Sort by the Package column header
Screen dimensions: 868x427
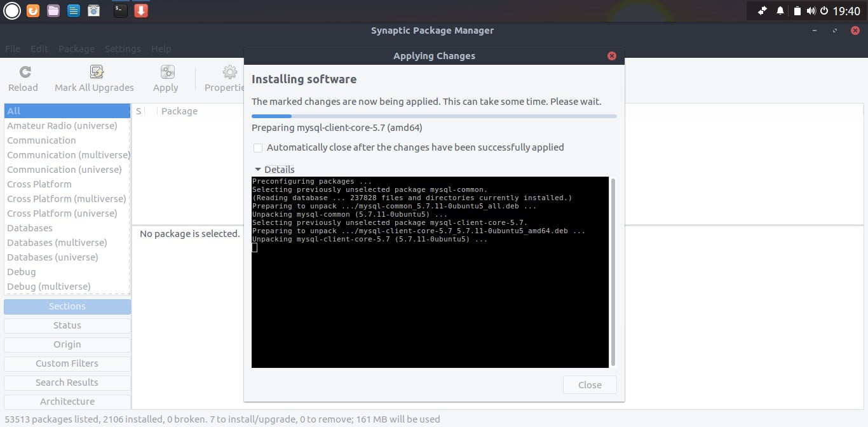179,111
